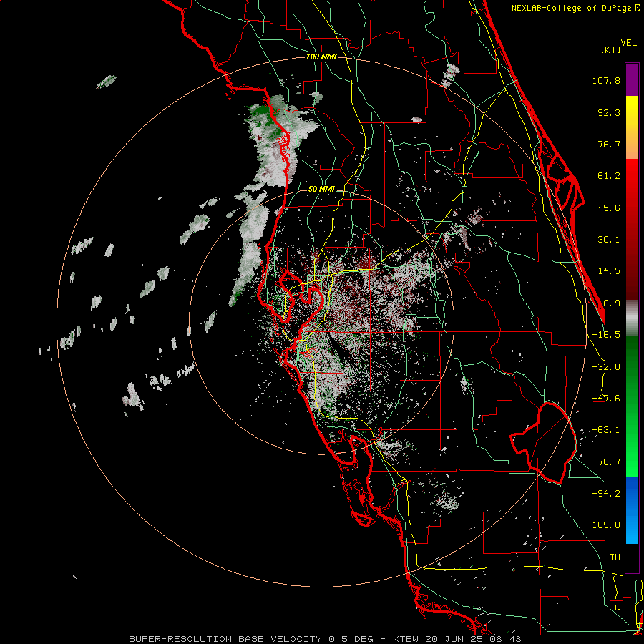
Task: Select the -32.0 velocity scale value
Action: click(x=606, y=367)
